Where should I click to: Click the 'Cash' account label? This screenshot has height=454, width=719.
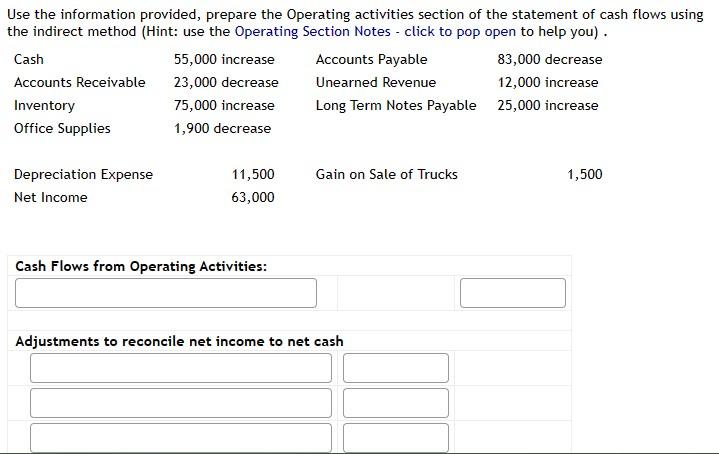pos(29,60)
